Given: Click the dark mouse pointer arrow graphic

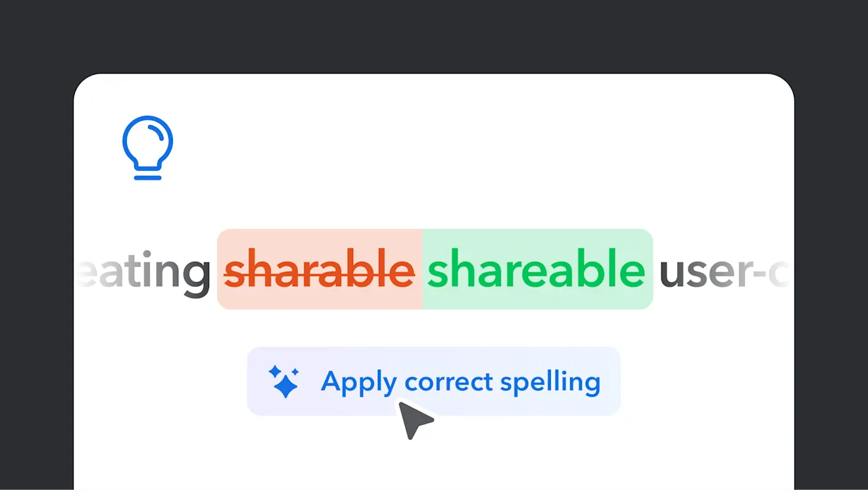Looking at the screenshot, I should pos(414,420).
